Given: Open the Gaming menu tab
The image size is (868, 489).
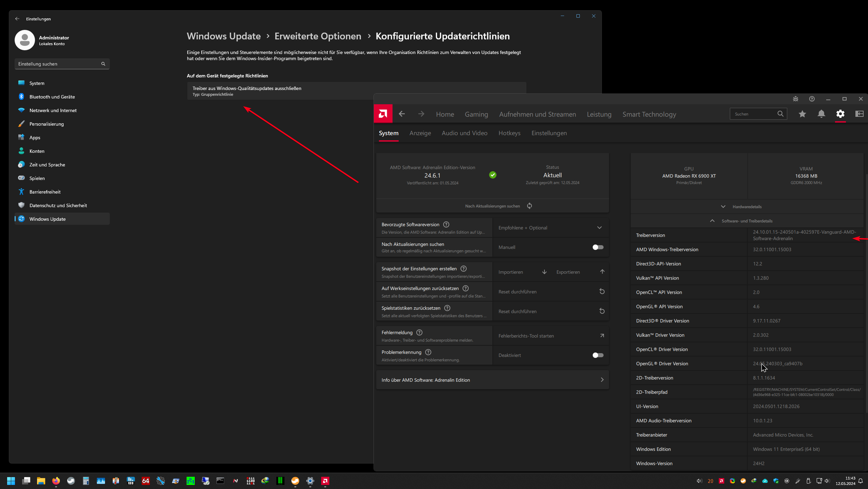Looking at the screenshot, I should (476, 114).
